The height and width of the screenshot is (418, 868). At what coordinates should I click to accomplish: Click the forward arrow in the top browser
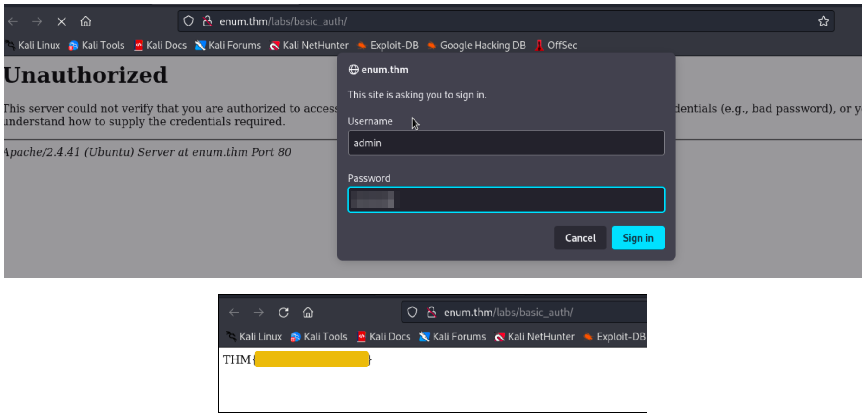37,21
